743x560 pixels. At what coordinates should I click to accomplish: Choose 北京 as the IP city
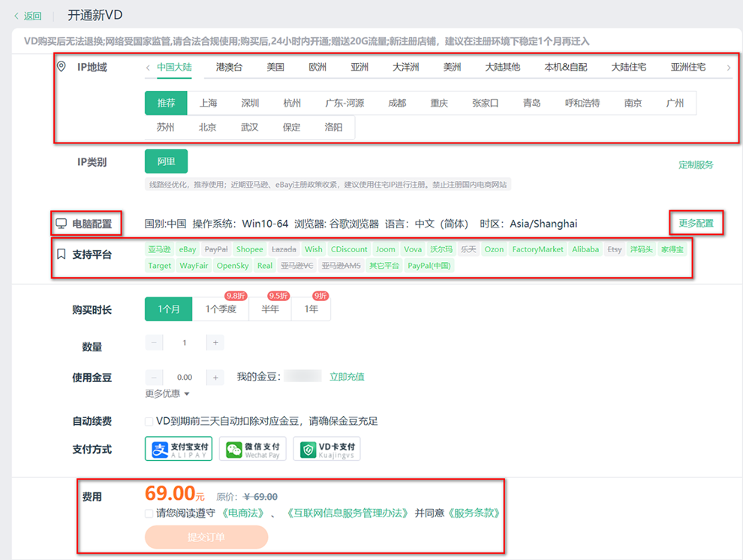tap(208, 127)
